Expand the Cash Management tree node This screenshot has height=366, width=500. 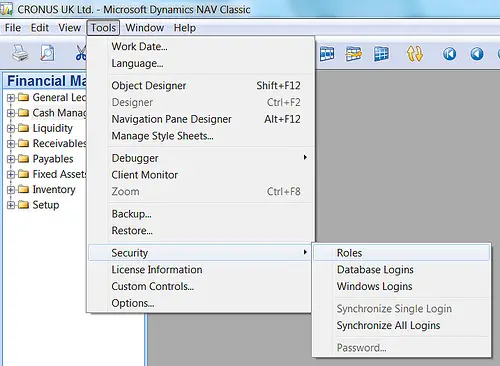tap(11, 113)
